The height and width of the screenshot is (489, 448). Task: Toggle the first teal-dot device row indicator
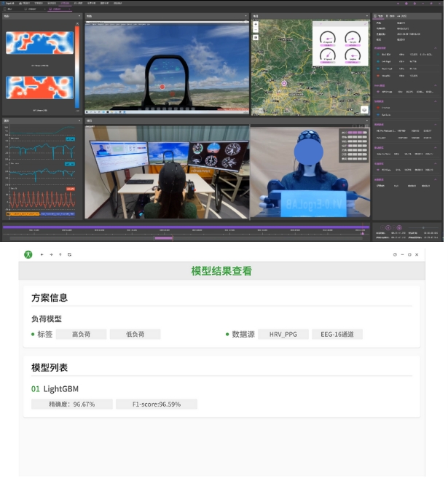click(378, 54)
